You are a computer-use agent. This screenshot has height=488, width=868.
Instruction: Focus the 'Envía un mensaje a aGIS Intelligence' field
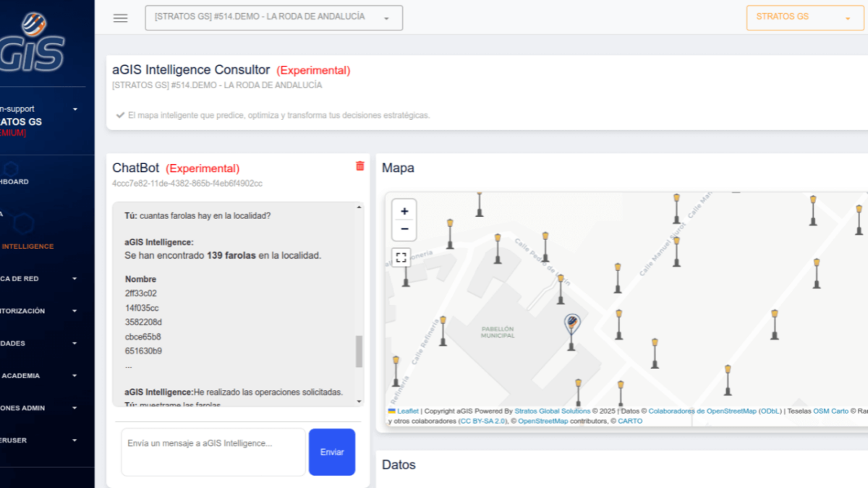point(213,452)
